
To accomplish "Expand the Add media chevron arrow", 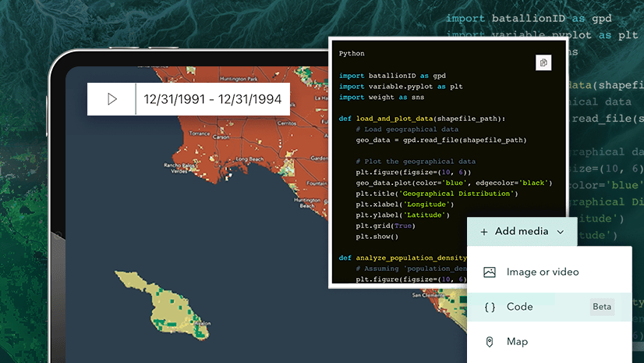I will pyautogui.click(x=561, y=232).
